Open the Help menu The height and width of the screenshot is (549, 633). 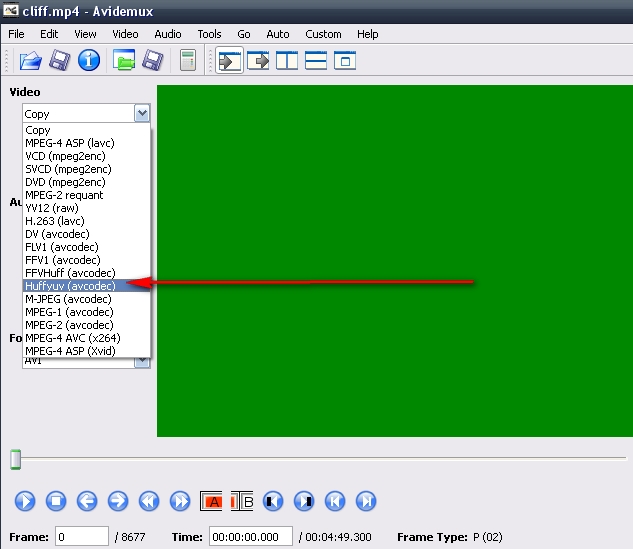[367, 34]
